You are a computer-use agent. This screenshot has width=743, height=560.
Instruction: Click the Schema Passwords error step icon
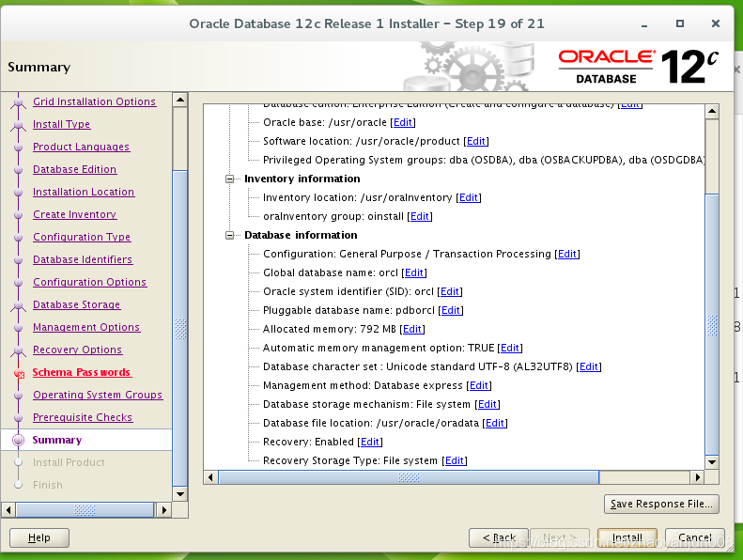[x=19, y=374]
